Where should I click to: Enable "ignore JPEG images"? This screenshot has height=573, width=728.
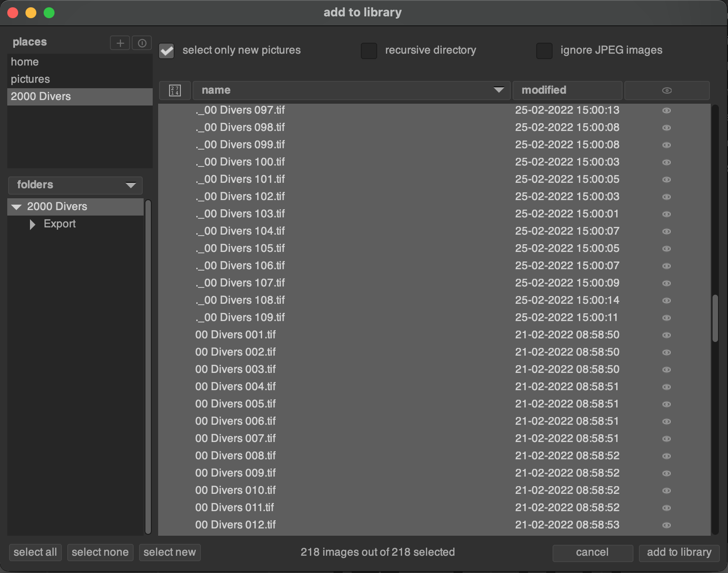coord(544,51)
